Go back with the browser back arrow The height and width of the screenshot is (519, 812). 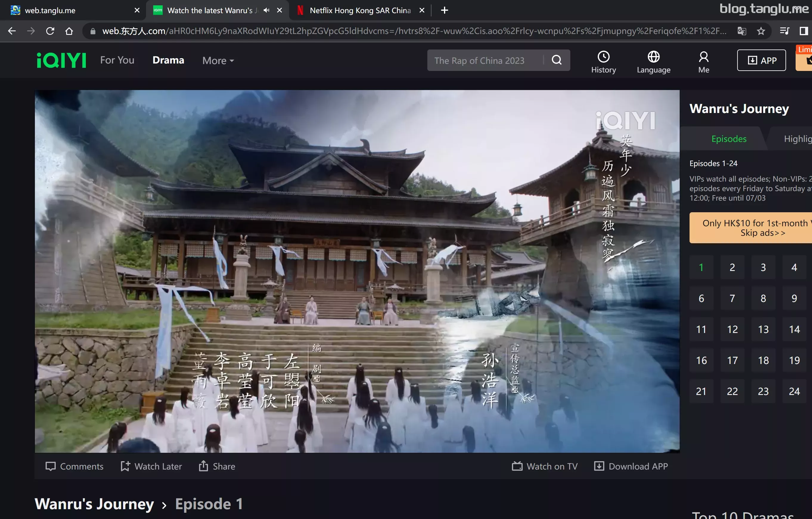[12, 31]
